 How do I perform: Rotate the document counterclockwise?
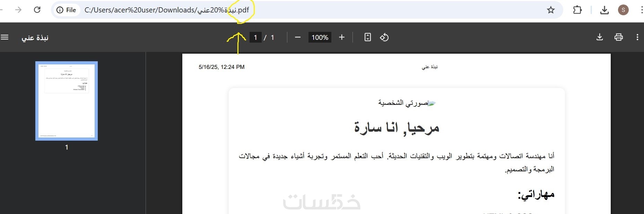click(384, 37)
